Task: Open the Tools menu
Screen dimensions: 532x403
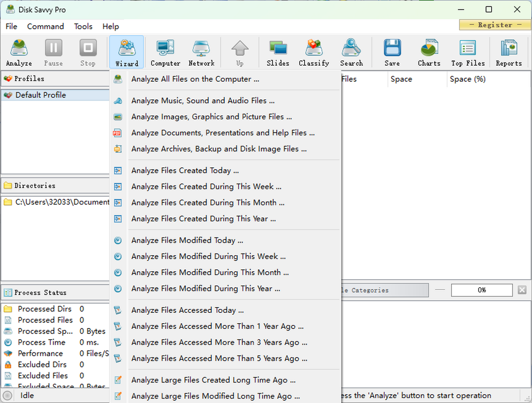Action: (83, 26)
